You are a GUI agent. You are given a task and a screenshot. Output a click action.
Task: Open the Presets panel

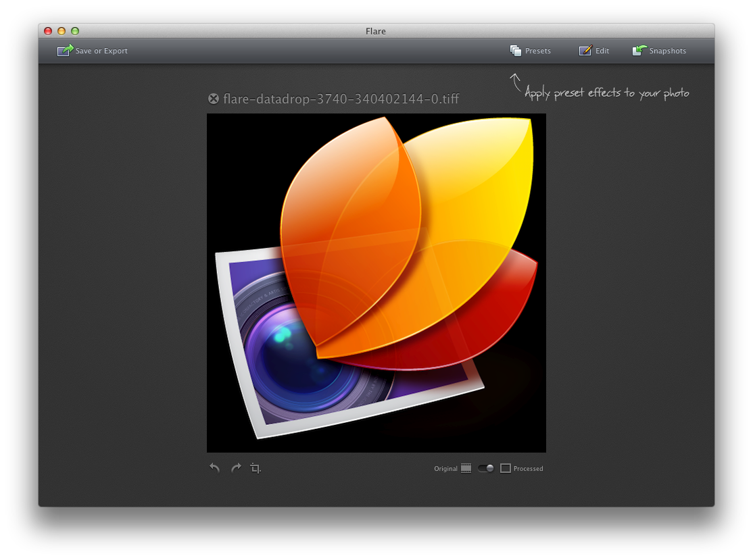pos(531,51)
